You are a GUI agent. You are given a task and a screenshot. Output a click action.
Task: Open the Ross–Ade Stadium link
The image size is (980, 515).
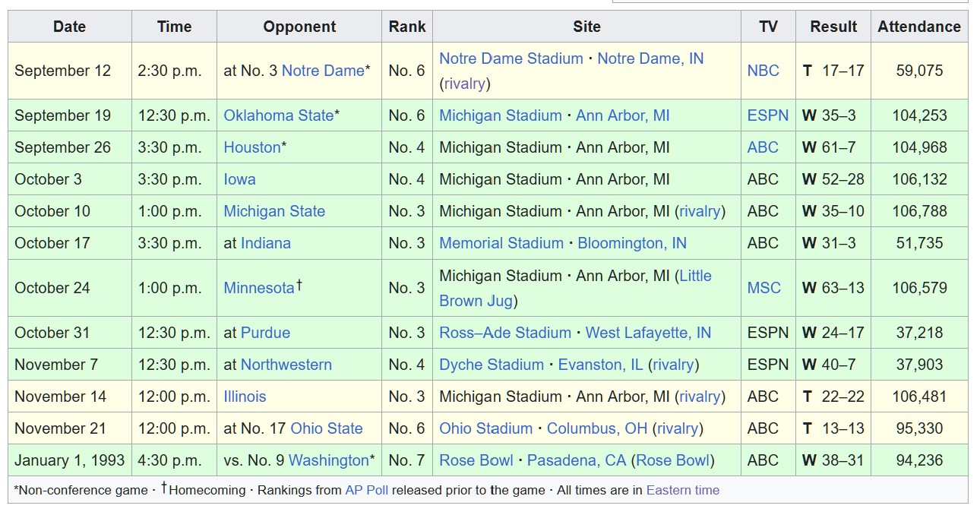point(505,333)
